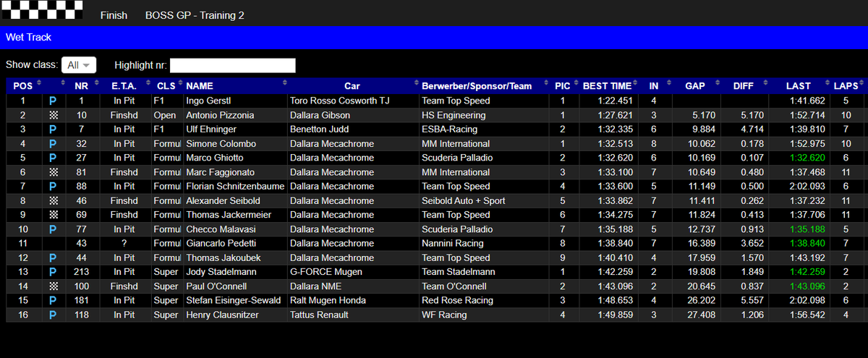868x358 pixels.
Task: Click best time 1:22.451
Action: tap(614, 101)
